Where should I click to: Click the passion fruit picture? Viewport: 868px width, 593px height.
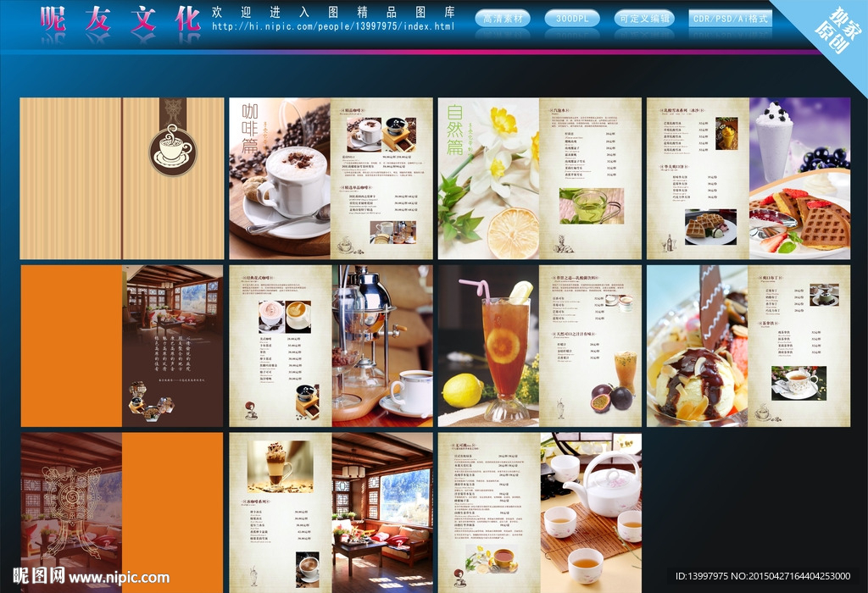click(611, 397)
